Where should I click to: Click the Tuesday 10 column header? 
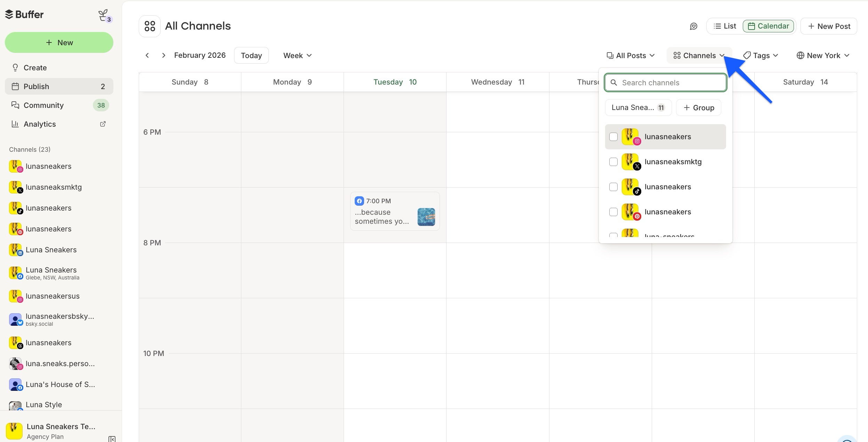(x=395, y=82)
